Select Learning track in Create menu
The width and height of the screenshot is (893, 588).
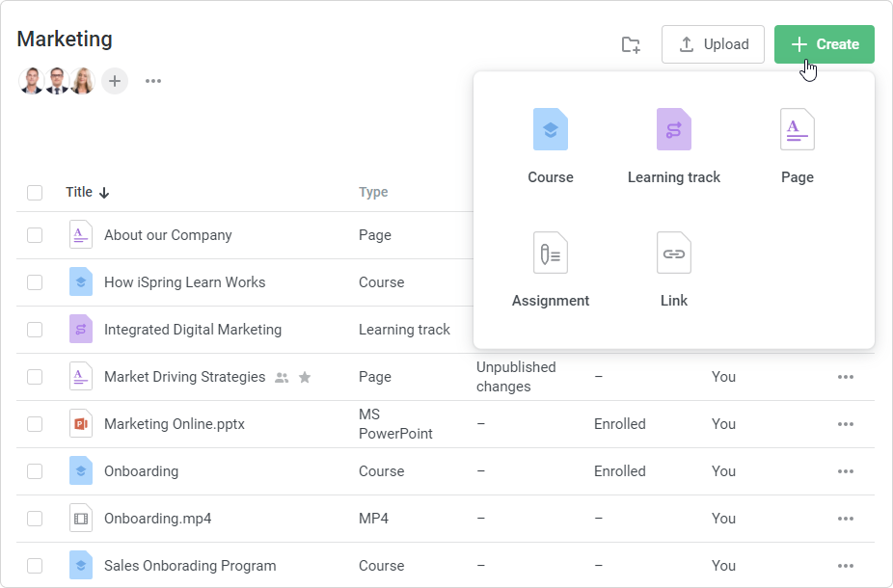[674, 130]
